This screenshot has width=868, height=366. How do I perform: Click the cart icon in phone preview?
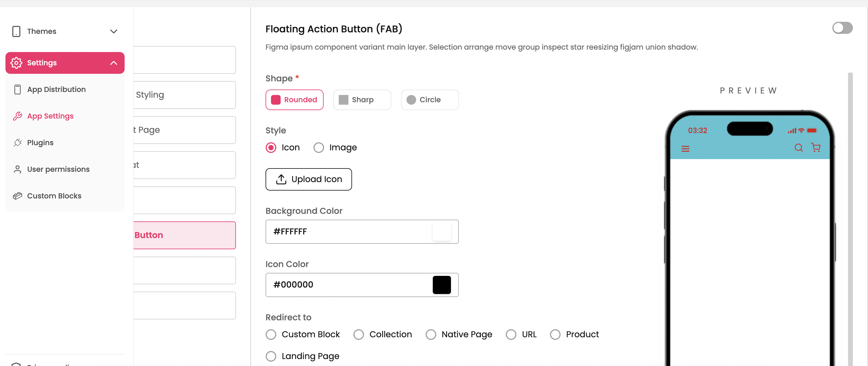[816, 148]
